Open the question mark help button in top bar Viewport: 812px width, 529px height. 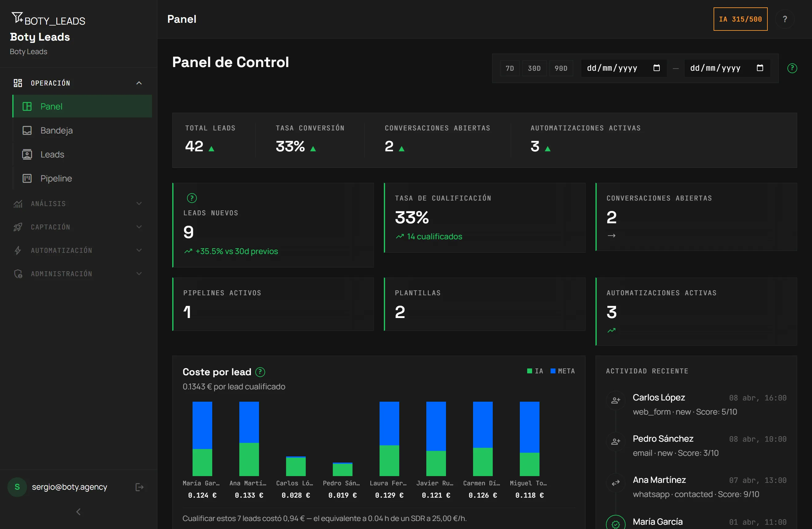(x=785, y=19)
